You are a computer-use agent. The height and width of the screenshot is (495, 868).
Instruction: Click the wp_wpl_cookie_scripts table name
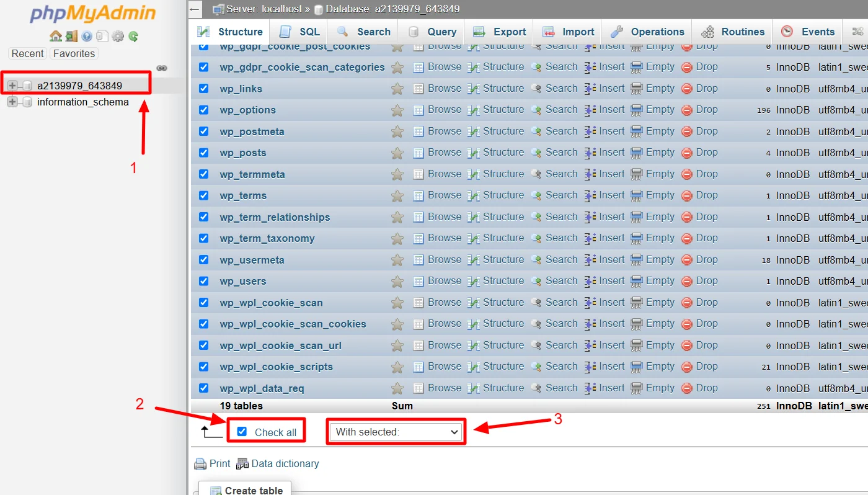(276, 367)
